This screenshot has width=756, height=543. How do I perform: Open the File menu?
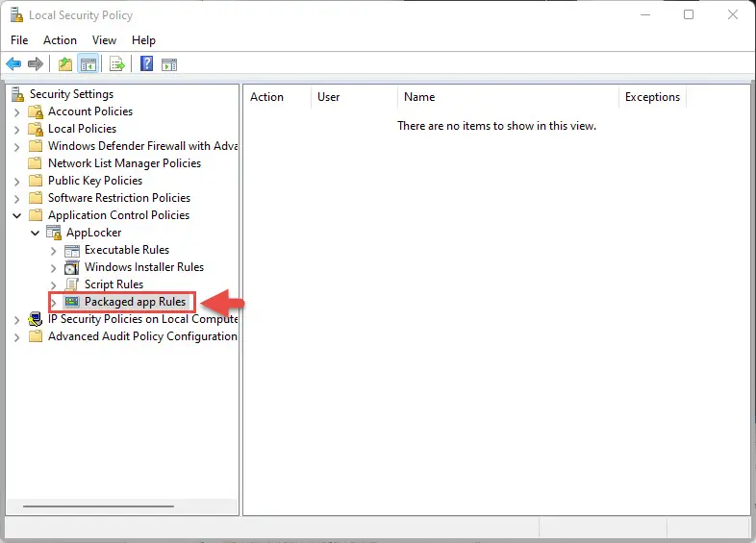(x=19, y=40)
